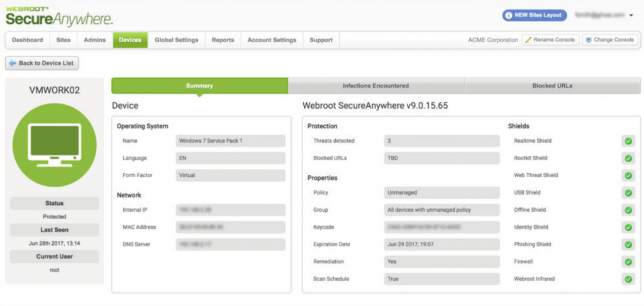Click the Offline Shield green check icon
This screenshot has height=306, width=644.
(628, 210)
